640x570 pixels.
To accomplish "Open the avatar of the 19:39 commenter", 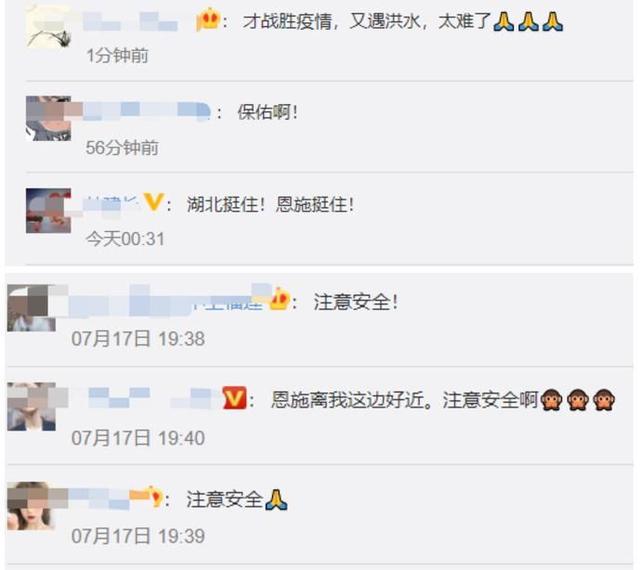I will (x=31, y=505).
